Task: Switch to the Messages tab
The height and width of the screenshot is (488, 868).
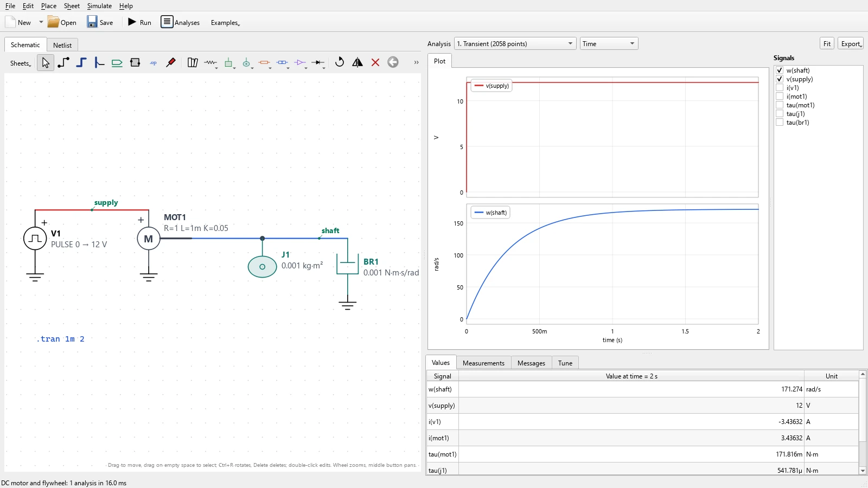Action: click(531, 363)
